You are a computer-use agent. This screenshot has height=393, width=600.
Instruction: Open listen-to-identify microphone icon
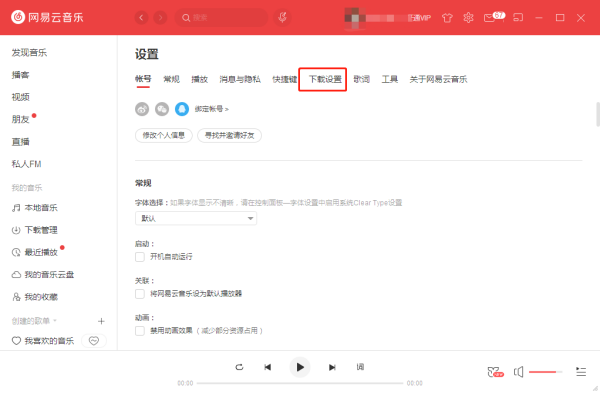[x=282, y=18]
